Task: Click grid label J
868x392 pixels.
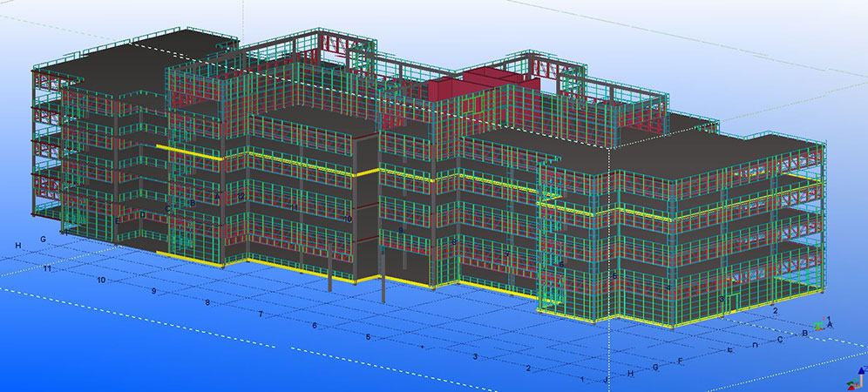Action: tap(606, 381)
